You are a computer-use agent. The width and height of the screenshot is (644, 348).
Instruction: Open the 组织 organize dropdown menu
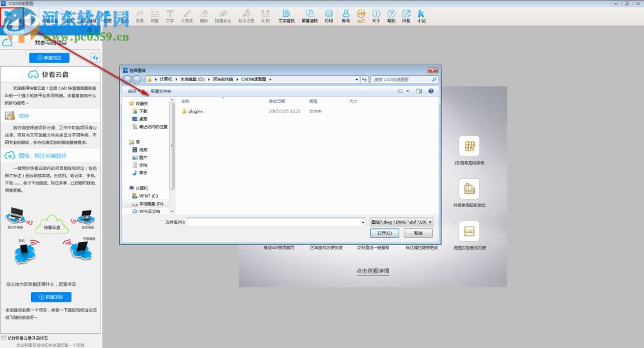click(134, 91)
